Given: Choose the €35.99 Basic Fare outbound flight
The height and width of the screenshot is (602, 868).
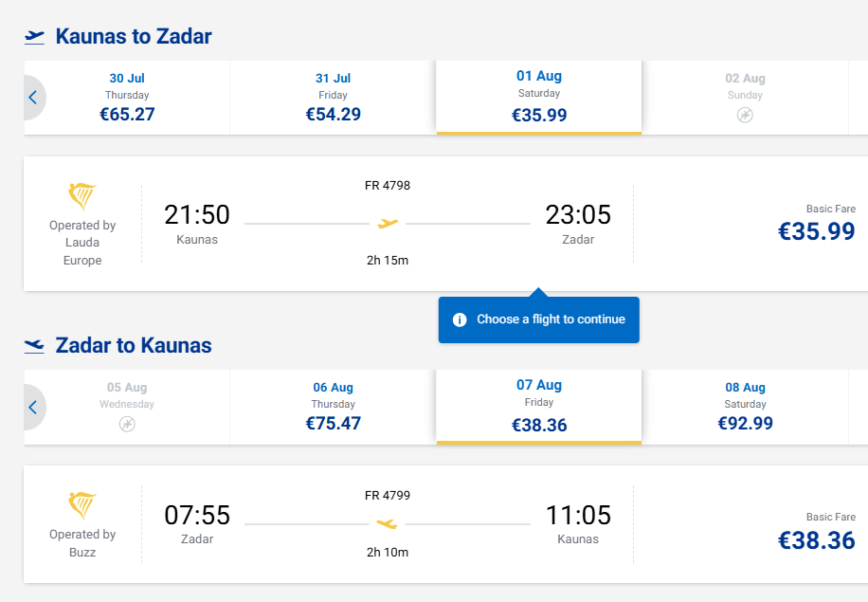Looking at the screenshot, I should click(816, 230).
